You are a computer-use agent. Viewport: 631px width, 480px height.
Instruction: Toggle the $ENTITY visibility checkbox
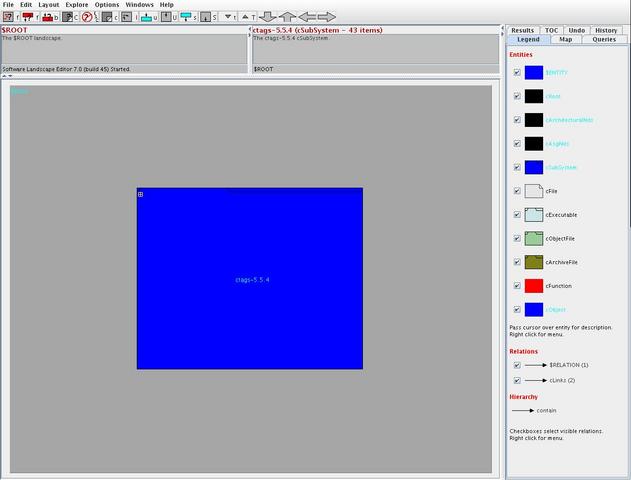click(x=517, y=72)
